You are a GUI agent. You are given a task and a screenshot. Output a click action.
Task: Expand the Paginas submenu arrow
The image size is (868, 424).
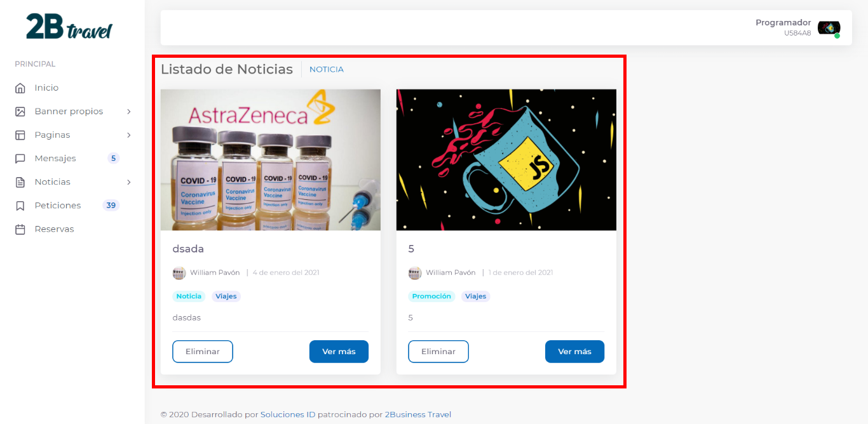pyautogui.click(x=129, y=135)
